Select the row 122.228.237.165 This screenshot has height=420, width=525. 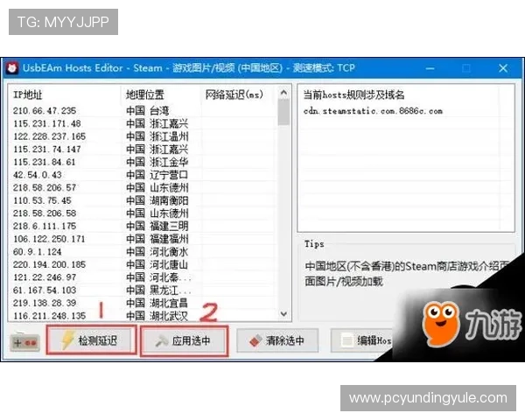point(143,136)
